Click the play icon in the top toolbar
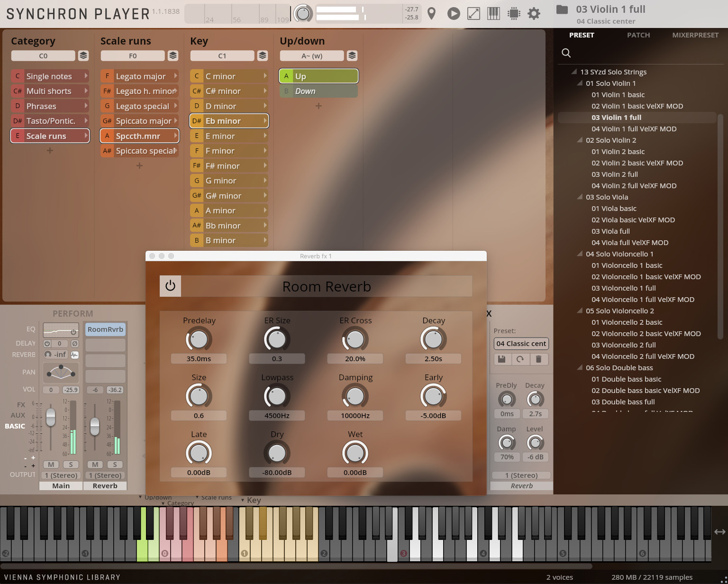Viewport: 728px width, 584px height. pyautogui.click(x=453, y=13)
